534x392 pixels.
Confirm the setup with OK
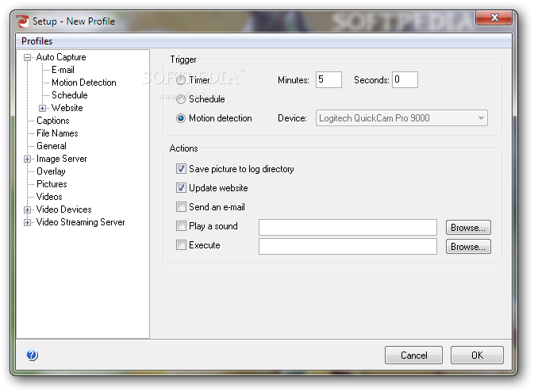pyautogui.click(x=477, y=355)
